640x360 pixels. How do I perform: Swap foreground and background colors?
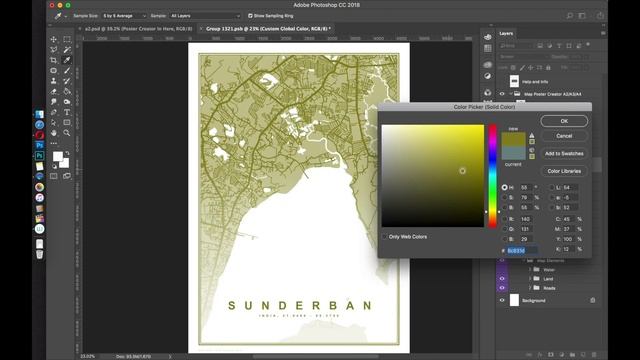pyautogui.click(x=67, y=153)
